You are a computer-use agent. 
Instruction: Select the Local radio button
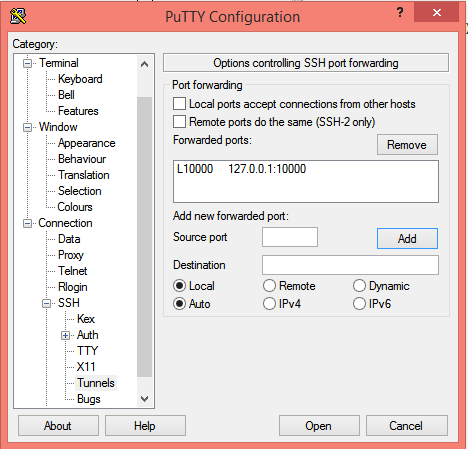[x=179, y=286]
